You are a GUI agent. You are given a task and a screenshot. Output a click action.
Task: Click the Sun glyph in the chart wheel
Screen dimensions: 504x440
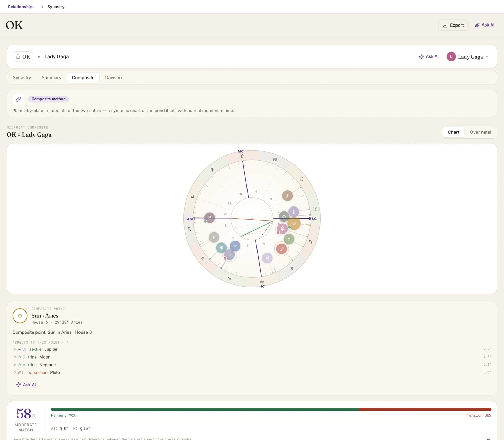pyautogui.click(x=294, y=224)
